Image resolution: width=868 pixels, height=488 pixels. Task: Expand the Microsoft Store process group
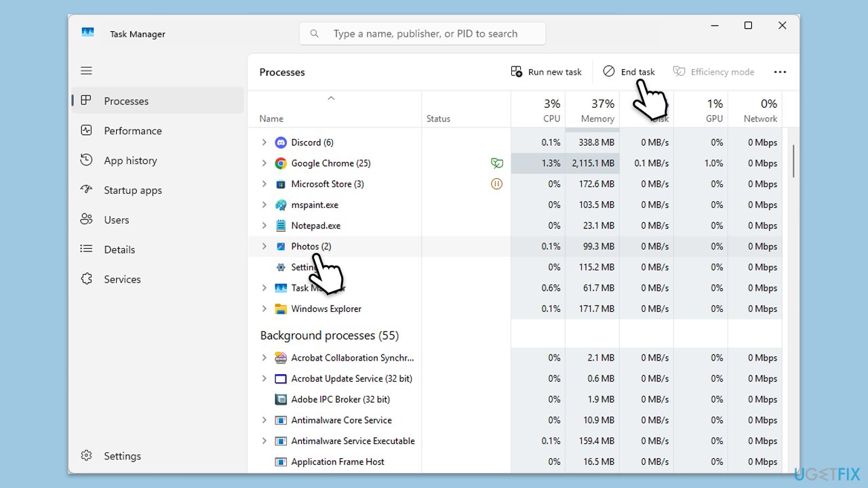coord(264,184)
